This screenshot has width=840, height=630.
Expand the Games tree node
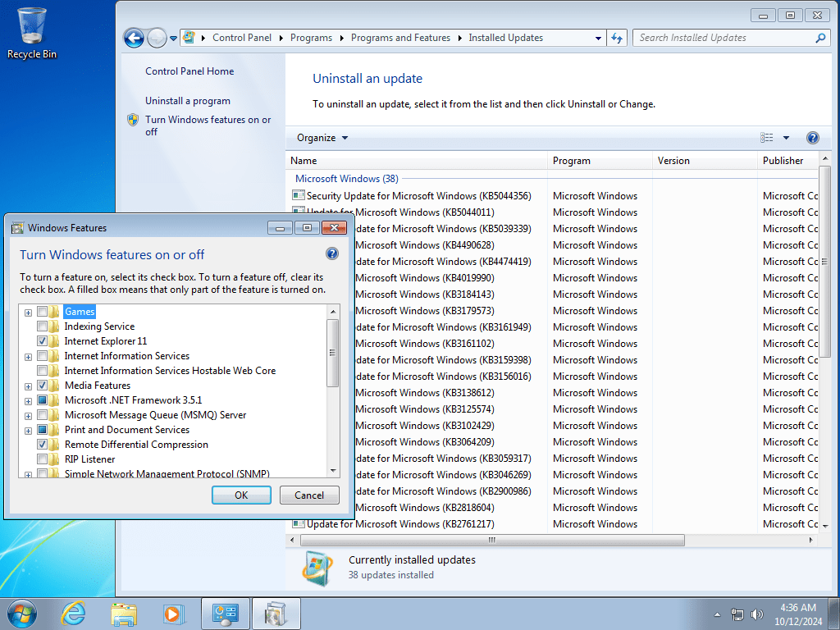point(28,313)
